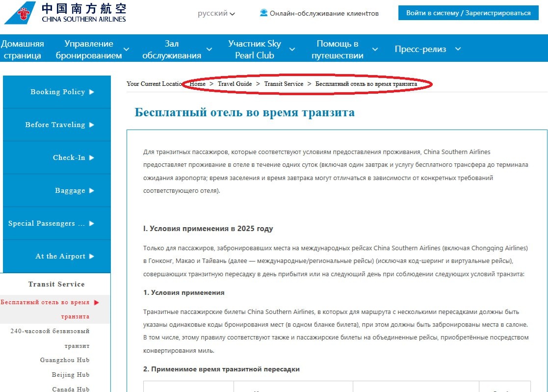Click the Transit Service breadcrumb link
The image size is (548, 392).
click(x=284, y=83)
